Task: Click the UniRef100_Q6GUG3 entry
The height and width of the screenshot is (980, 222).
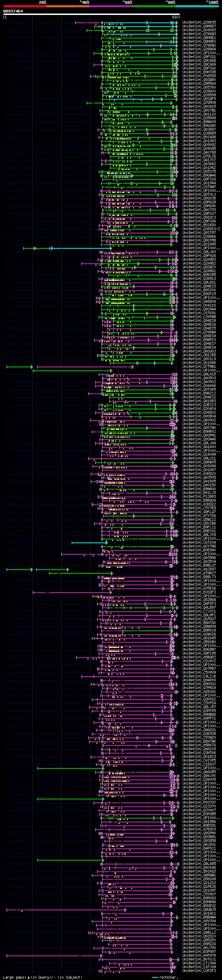Action: tap(199, 351)
